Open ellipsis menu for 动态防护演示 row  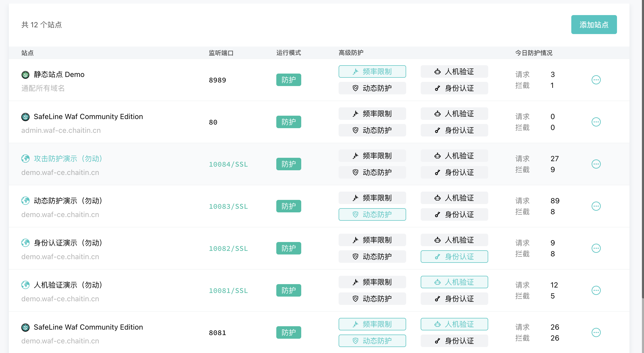596,206
